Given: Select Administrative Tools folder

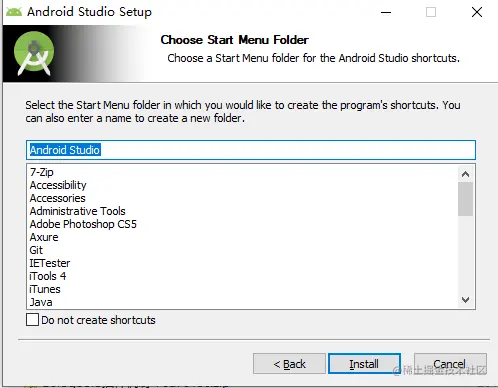Looking at the screenshot, I should [x=78, y=211].
